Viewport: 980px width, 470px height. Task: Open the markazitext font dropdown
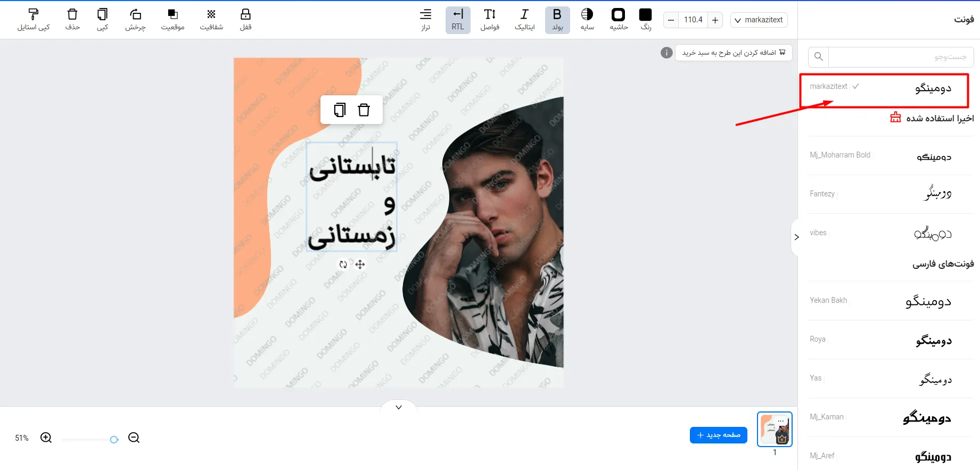tap(759, 20)
